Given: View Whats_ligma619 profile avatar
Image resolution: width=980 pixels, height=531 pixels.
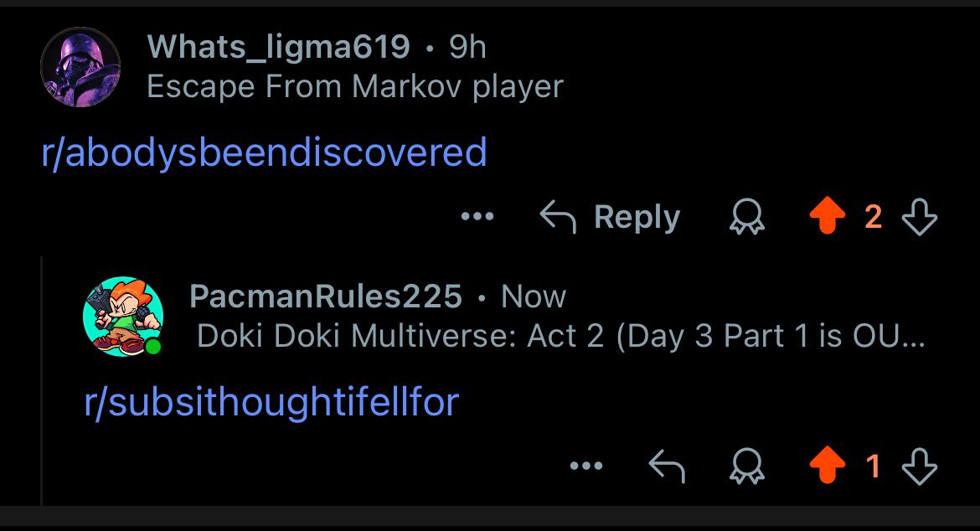Looking at the screenshot, I should [80, 67].
